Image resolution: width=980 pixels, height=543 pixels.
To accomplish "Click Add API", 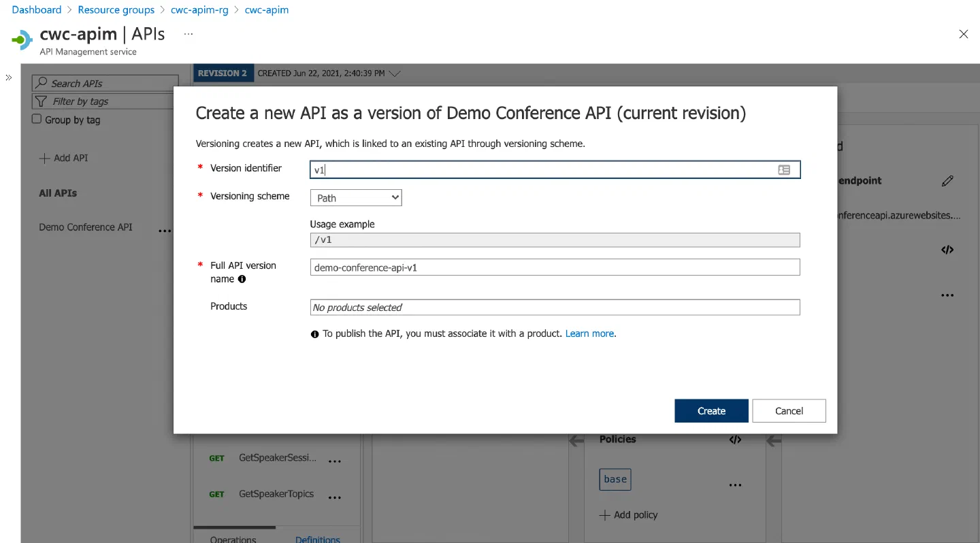I will click(x=64, y=158).
